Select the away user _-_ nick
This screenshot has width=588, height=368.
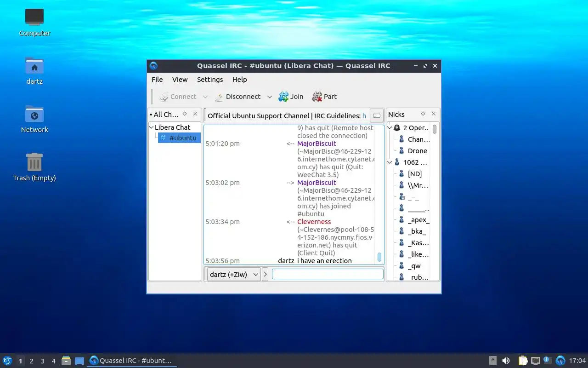(413, 197)
